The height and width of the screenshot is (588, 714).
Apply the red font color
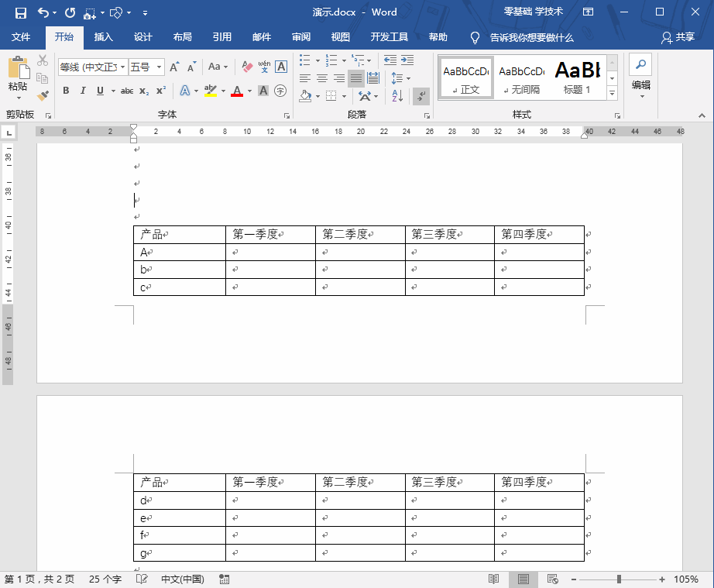(237, 91)
